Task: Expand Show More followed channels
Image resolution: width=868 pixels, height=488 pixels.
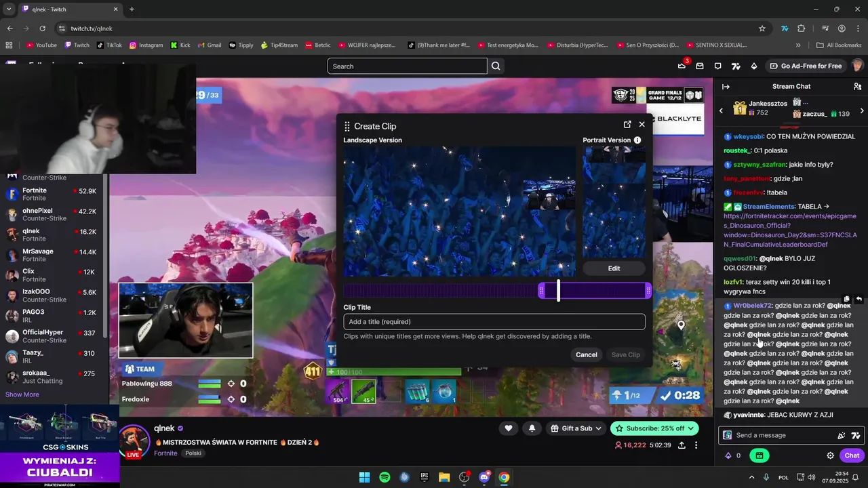Action: [x=22, y=394]
